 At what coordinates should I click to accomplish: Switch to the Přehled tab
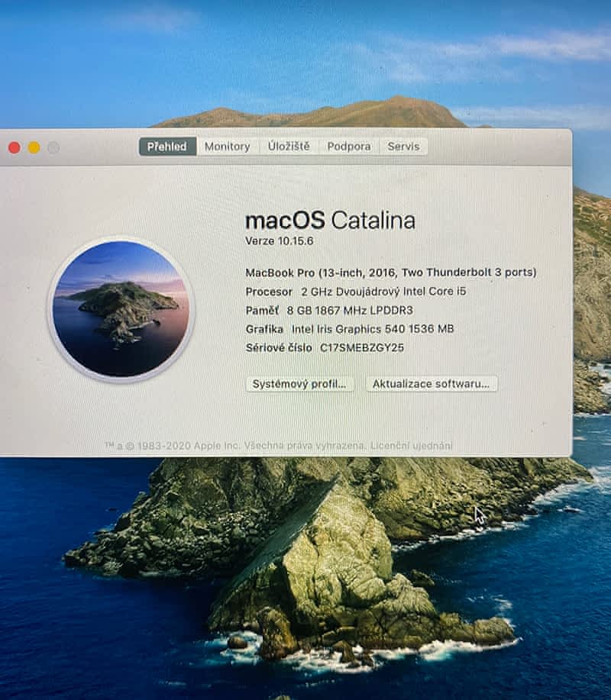167,147
